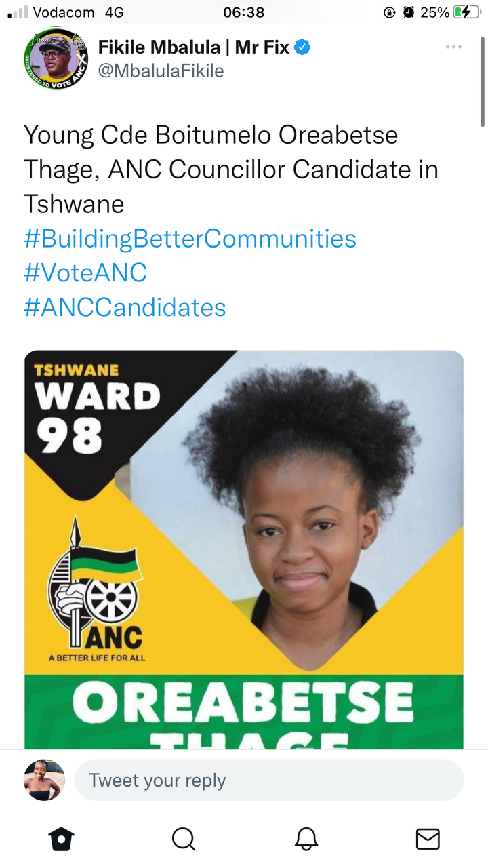Image resolution: width=488 pixels, height=868 pixels.
Task: Tap the Fikile Mbalula | Mr Fix name
Action: click(x=194, y=47)
